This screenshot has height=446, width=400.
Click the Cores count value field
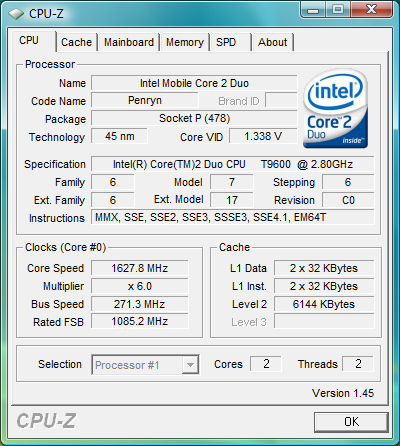(266, 364)
